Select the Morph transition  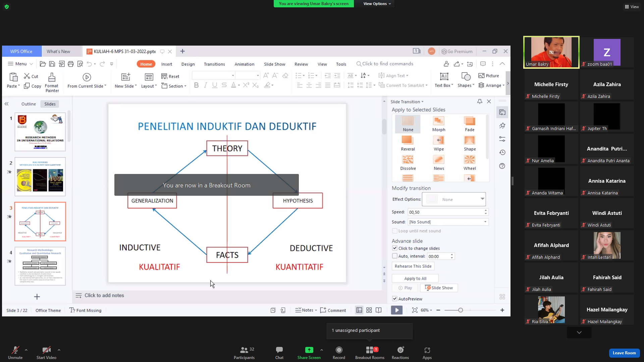439,124
